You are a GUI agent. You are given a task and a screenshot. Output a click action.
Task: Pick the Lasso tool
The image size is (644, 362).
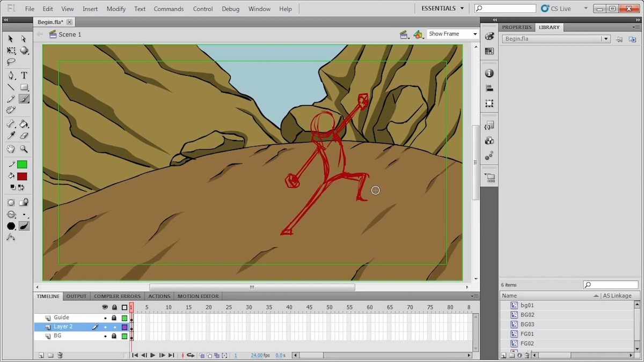(x=11, y=62)
